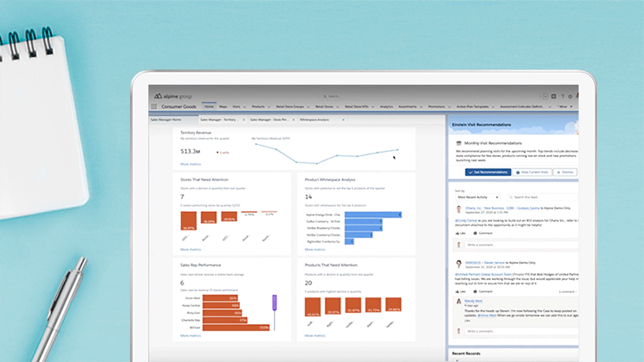Close Sales Manager - Store Per... subtab

tap(293, 120)
